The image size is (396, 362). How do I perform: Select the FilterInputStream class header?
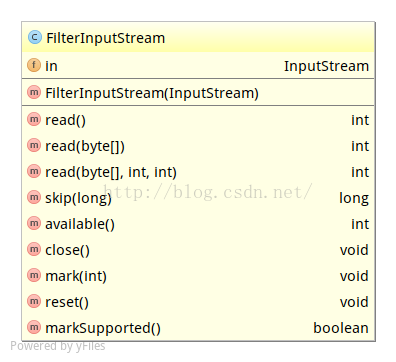pos(198,37)
